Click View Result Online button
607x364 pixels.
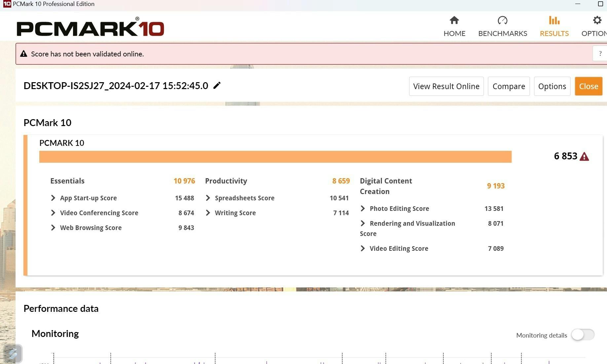pos(446,86)
